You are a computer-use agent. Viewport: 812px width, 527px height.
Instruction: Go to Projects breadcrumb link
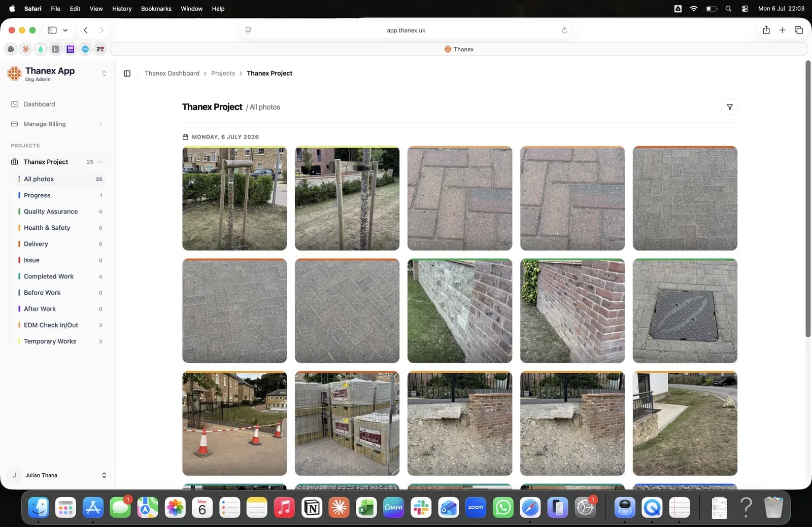223,74
